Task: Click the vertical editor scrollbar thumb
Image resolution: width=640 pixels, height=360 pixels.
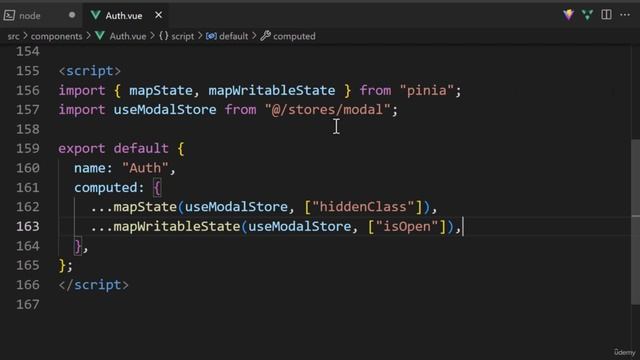Action: (x=635, y=222)
